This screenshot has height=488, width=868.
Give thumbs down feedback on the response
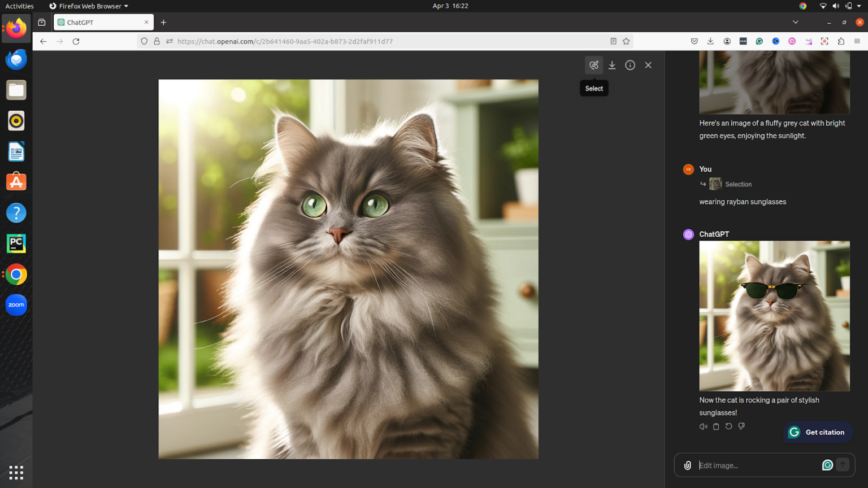pyautogui.click(x=741, y=426)
